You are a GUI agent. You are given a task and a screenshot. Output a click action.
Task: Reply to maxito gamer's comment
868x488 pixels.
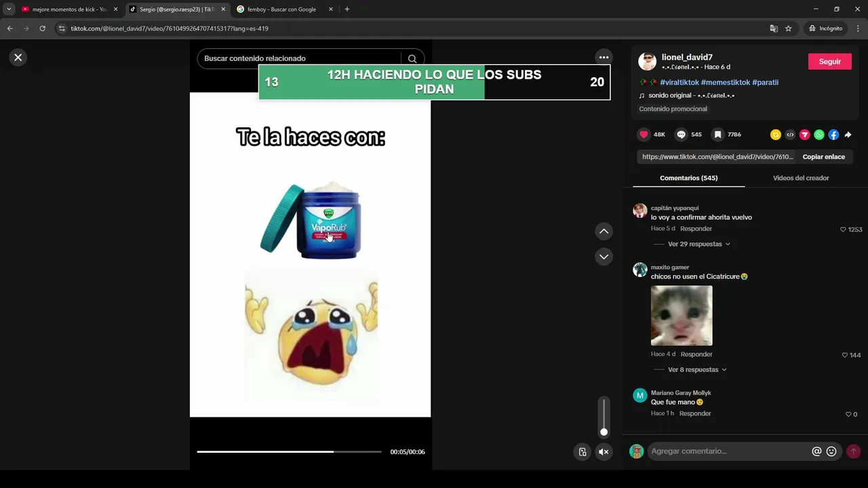pyautogui.click(x=696, y=354)
